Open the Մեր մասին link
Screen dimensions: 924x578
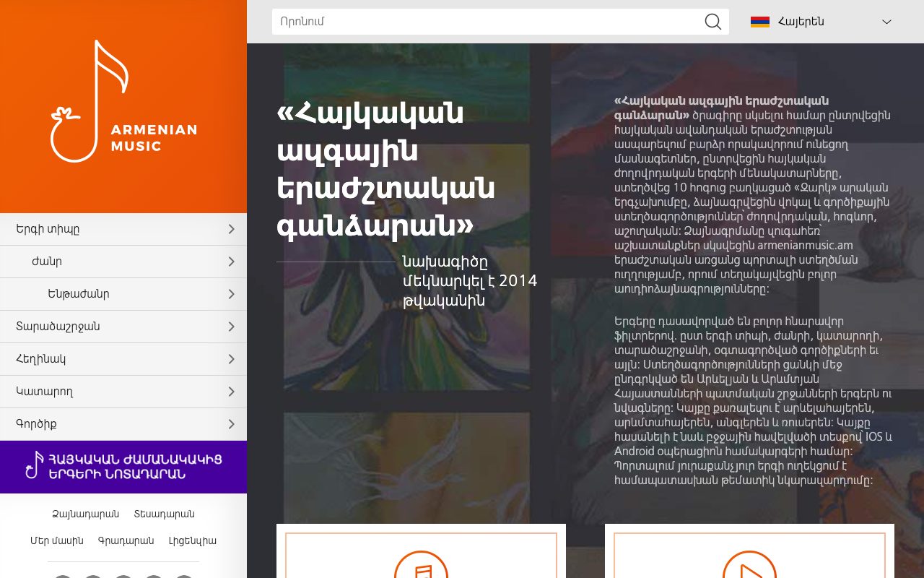(57, 540)
